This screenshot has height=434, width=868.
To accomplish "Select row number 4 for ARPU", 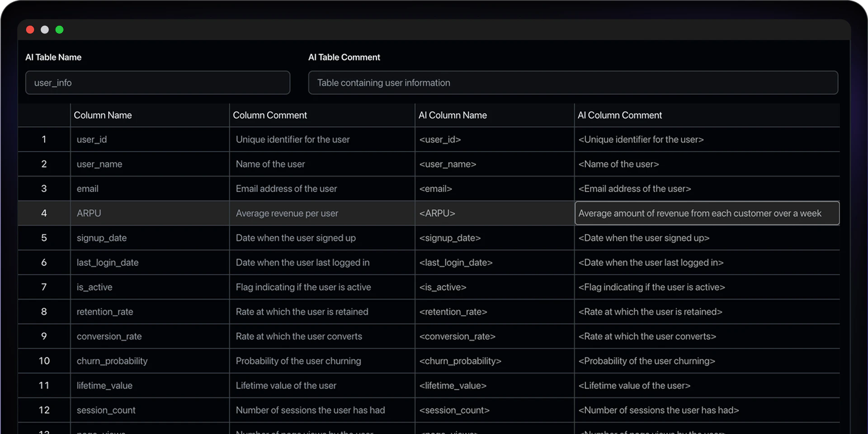I will click(x=44, y=213).
